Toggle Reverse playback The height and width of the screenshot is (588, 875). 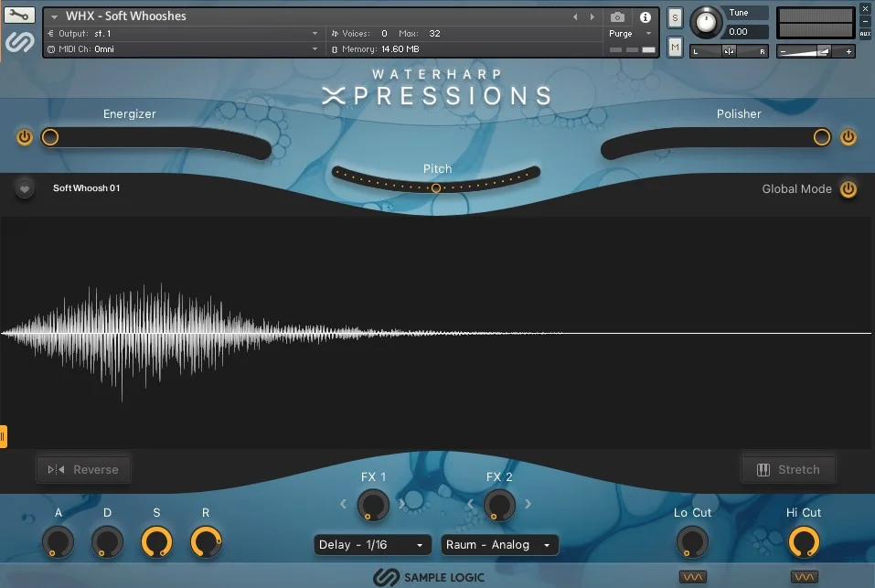tap(84, 470)
